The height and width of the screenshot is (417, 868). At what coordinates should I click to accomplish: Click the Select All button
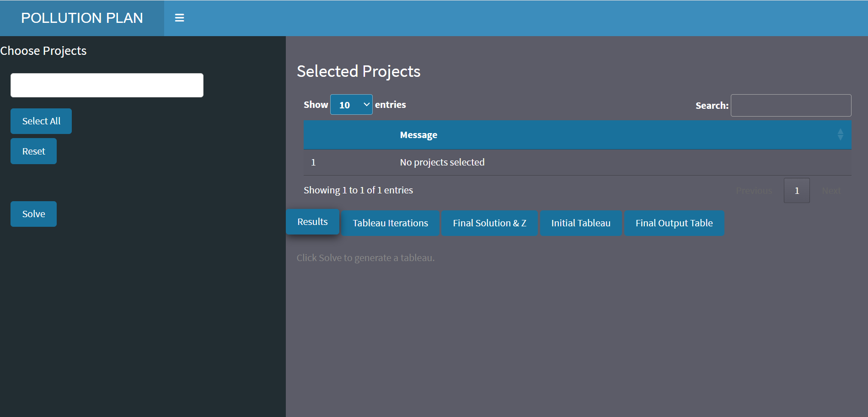coord(41,121)
